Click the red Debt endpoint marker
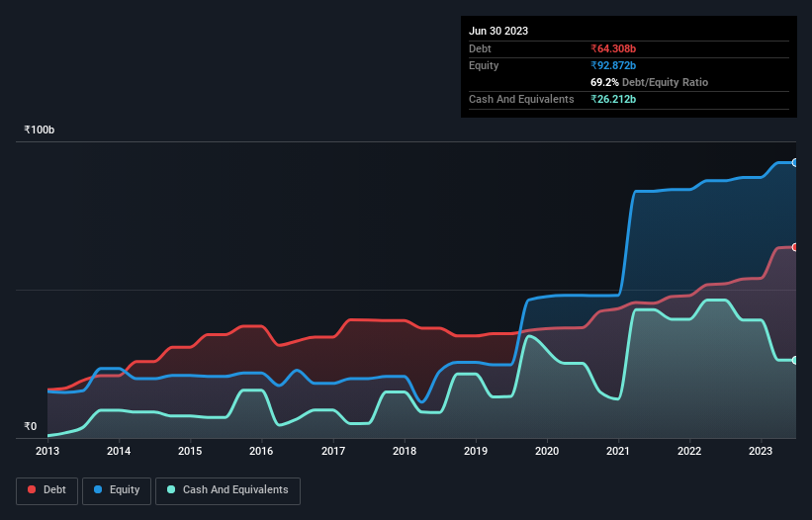 (795, 247)
